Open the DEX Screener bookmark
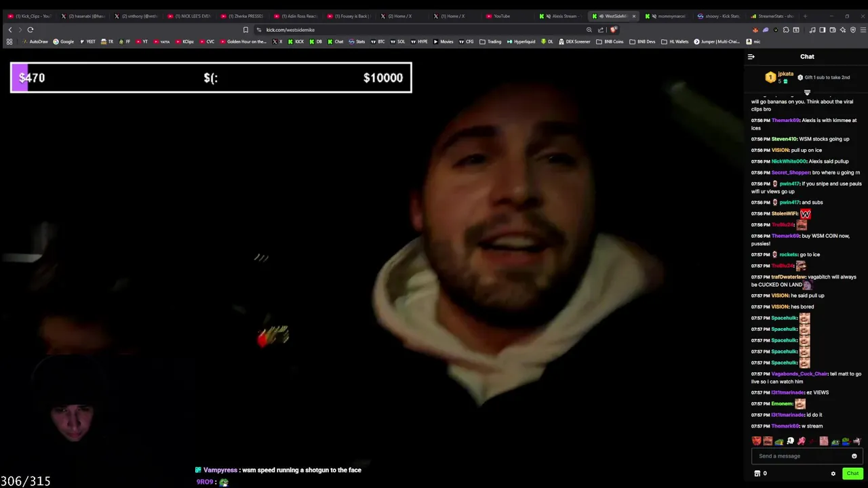Viewport: 868px width, 488px height. (574, 41)
